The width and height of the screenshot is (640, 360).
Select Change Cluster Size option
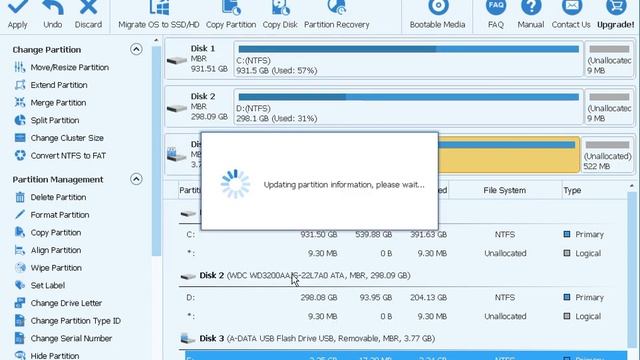click(59, 138)
